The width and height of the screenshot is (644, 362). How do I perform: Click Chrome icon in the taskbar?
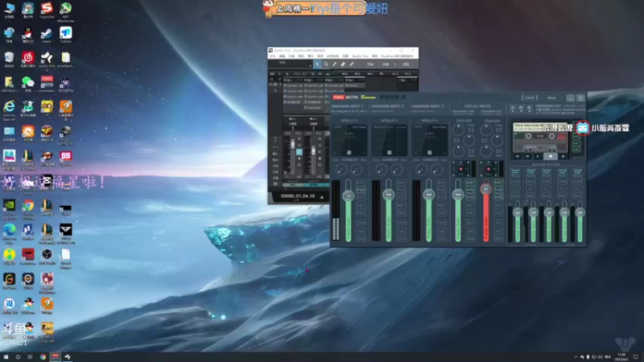[43, 357]
